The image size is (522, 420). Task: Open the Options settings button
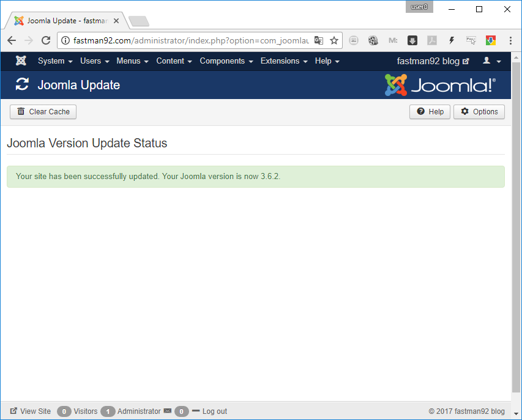(479, 112)
